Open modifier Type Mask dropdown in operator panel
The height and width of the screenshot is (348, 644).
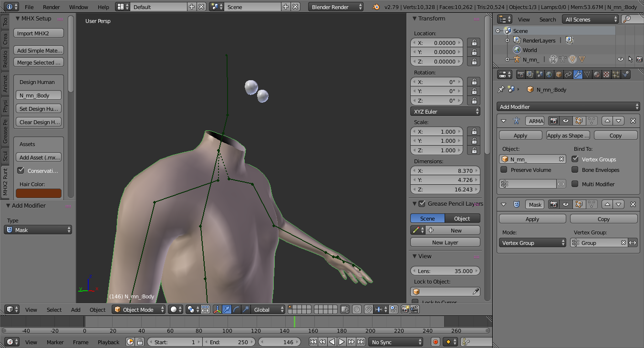[x=38, y=230]
